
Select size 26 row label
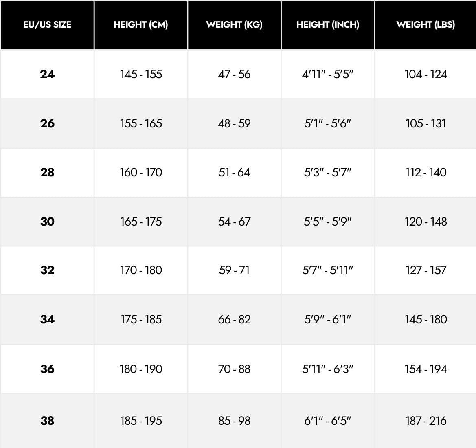coord(47,123)
